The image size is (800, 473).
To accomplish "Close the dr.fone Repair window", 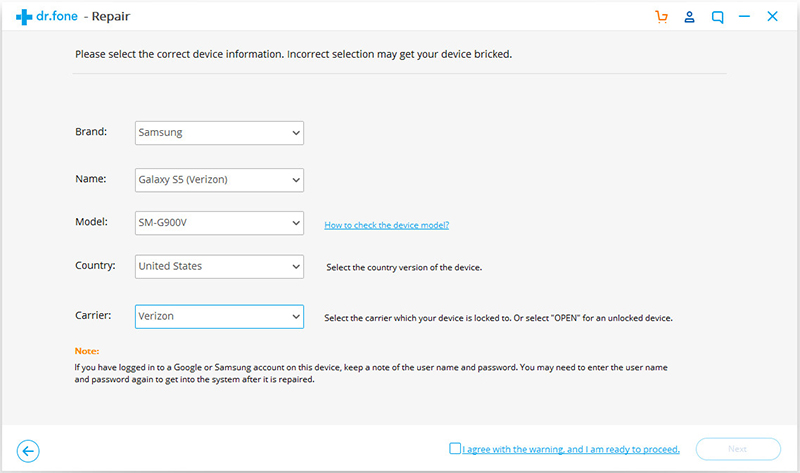I will coord(772,17).
